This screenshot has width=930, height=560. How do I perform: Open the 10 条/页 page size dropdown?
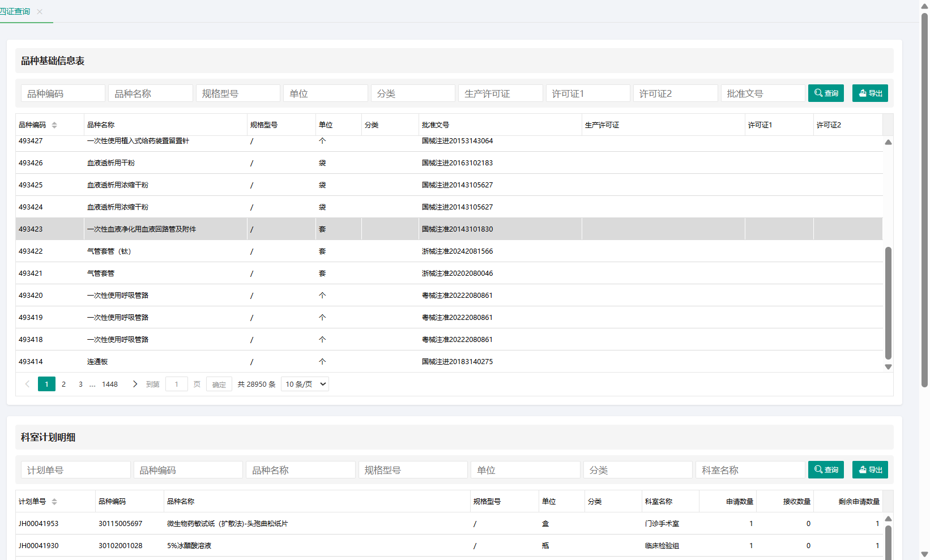305,384
